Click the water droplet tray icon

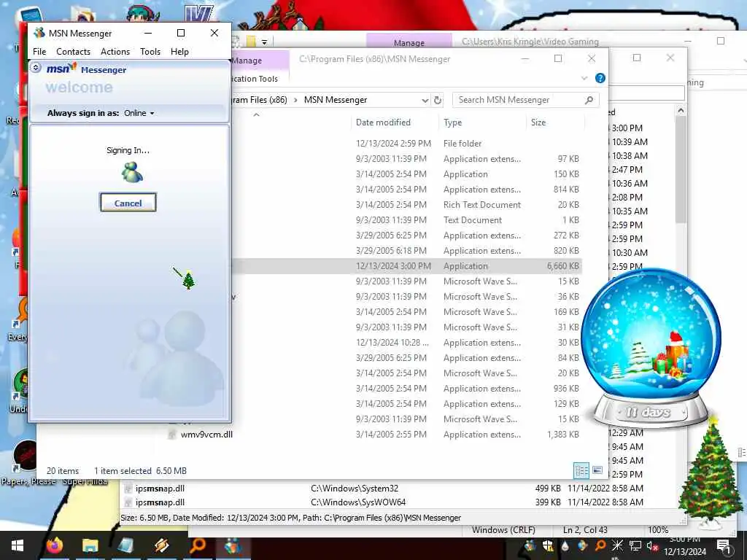click(x=565, y=545)
